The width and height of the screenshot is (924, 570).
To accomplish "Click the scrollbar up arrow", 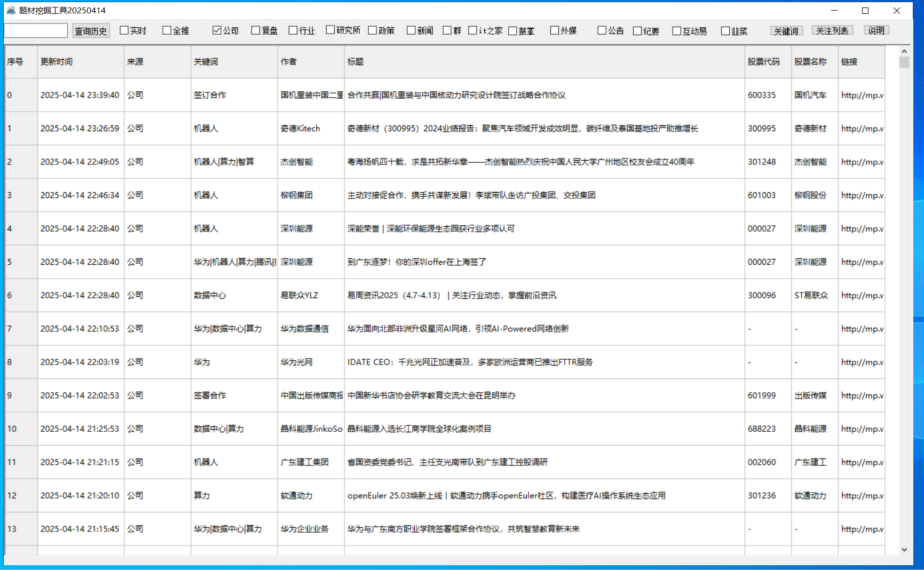I will tap(904, 51).
